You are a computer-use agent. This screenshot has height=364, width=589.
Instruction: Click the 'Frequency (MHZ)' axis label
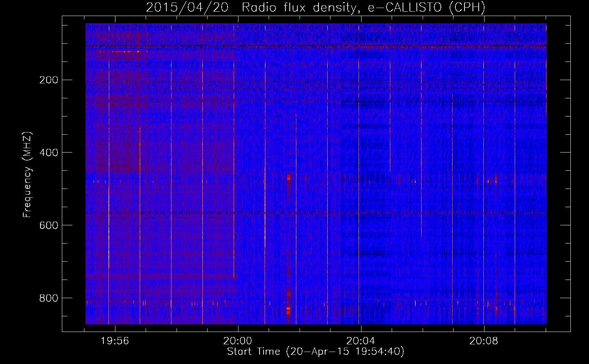pyautogui.click(x=27, y=174)
